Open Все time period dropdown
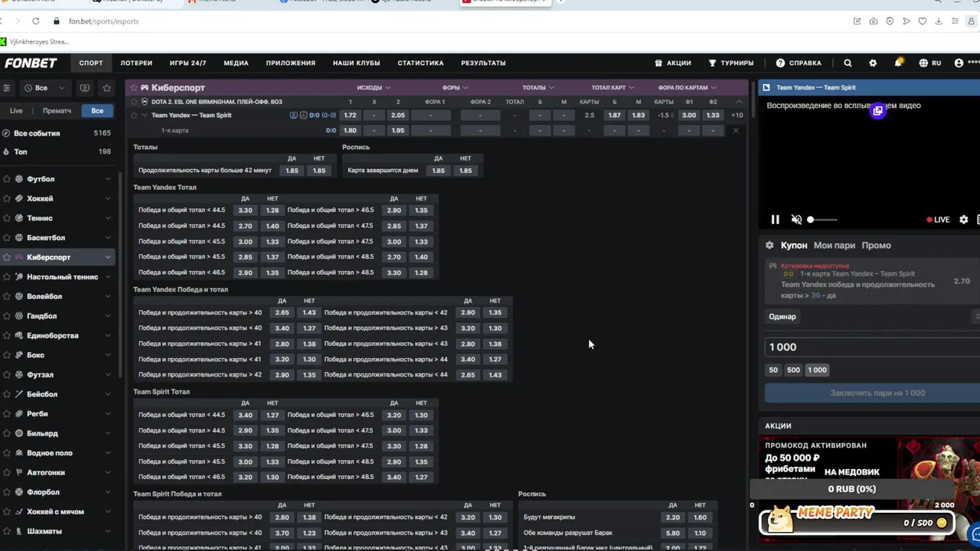The width and height of the screenshot is (980, 551). [x=44, y=88]
